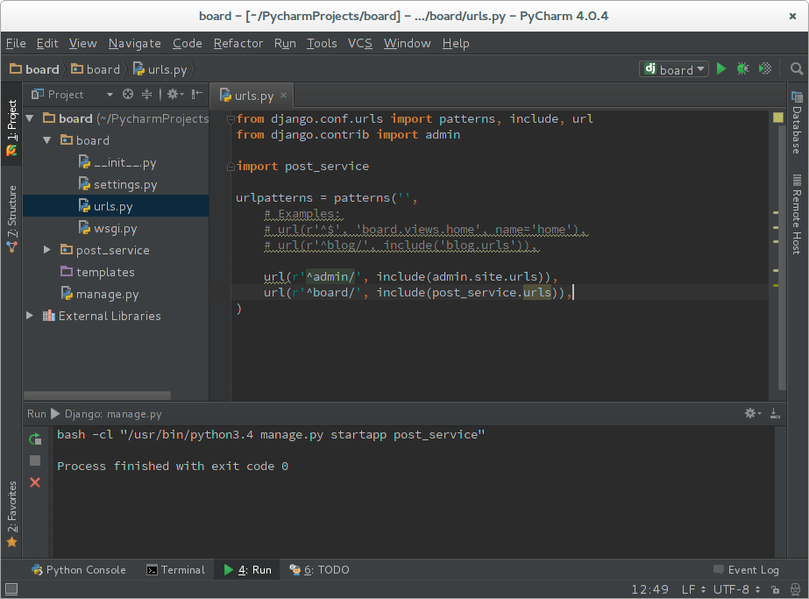Screen dimensions: 809x599
Task: Click the caret position 12:49 in status bar
Action: [x=650, y=589]
